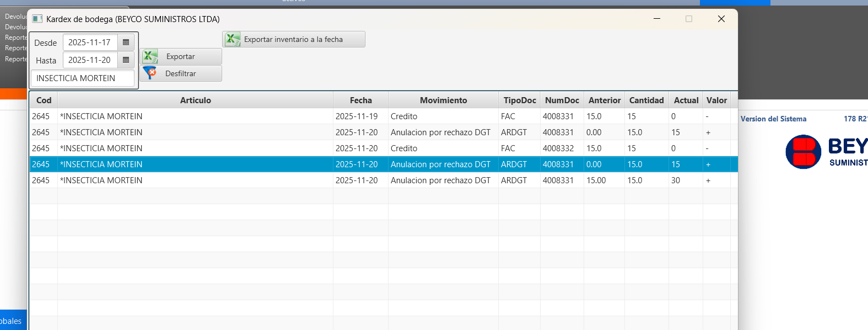
Task: Maximize the Kardex de bodega window
Action: coord(688,19)
